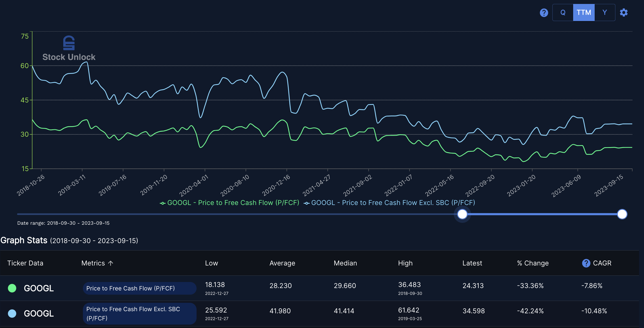Click first row GOOGL ticker name

click(39, 288)
